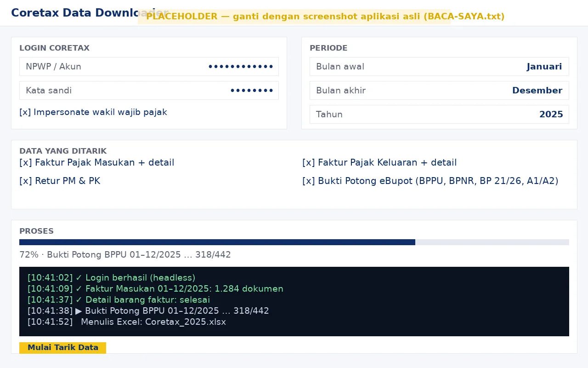Toggle the Retur PM & PK checkbox
The width and height of the screenshot is (588, 368).
click(60, 181)
